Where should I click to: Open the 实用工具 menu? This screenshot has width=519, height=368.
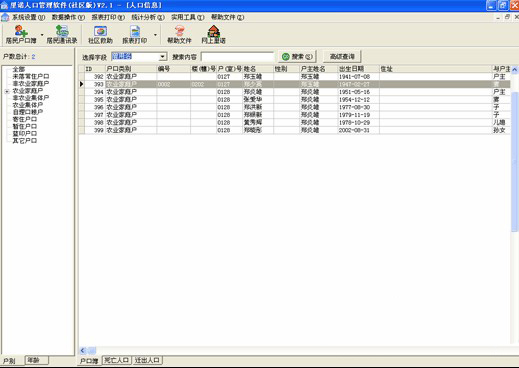(188, 17)
